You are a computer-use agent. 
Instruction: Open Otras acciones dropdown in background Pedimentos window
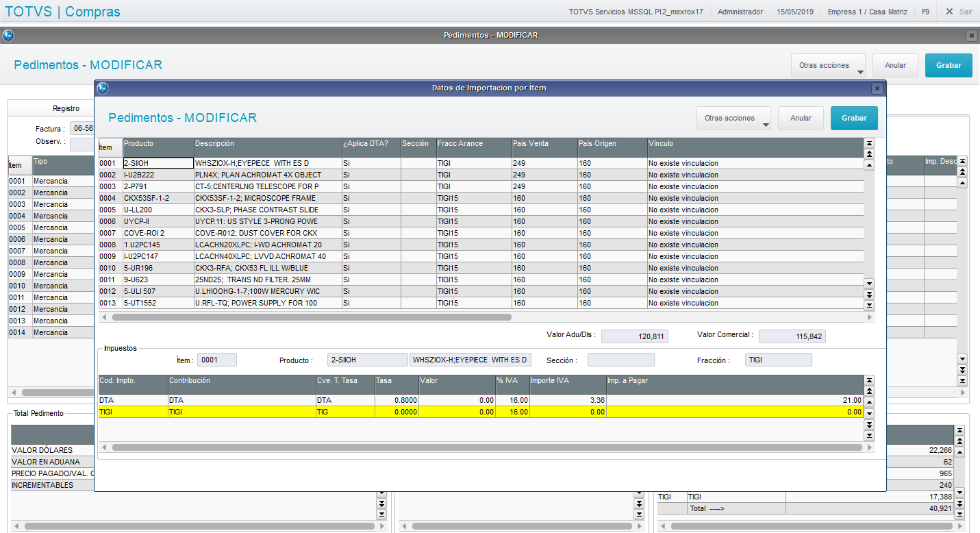point(828,65)
